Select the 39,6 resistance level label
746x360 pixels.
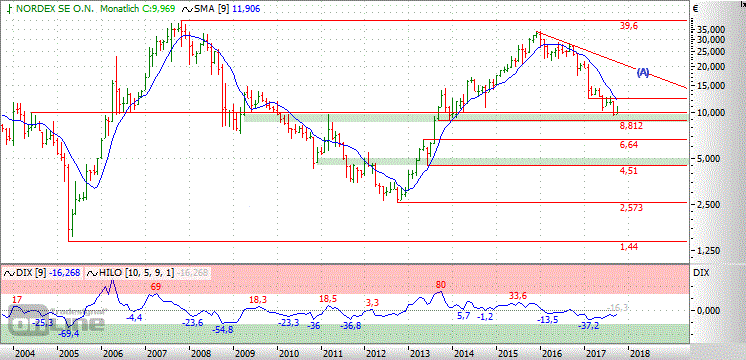pyautogui.click(x=628, y=26)
